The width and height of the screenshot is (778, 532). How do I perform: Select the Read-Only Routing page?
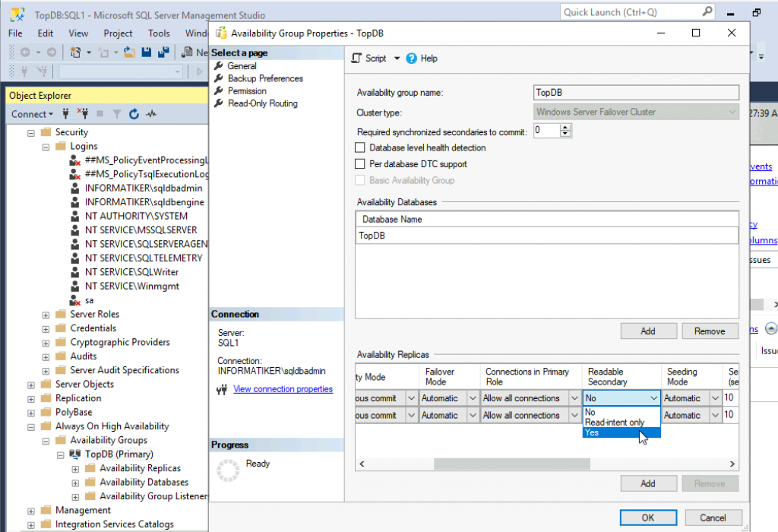click(x=263, y=103)
